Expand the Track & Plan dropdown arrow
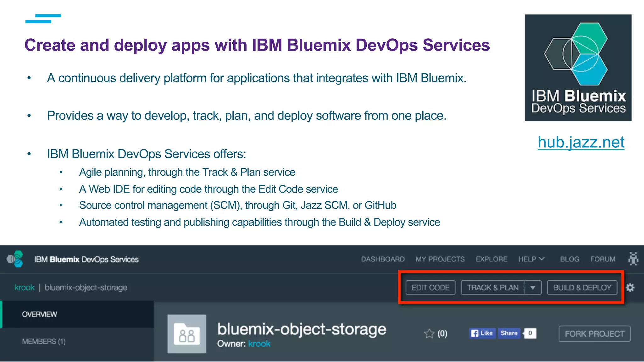 click(x=533, y=288)
